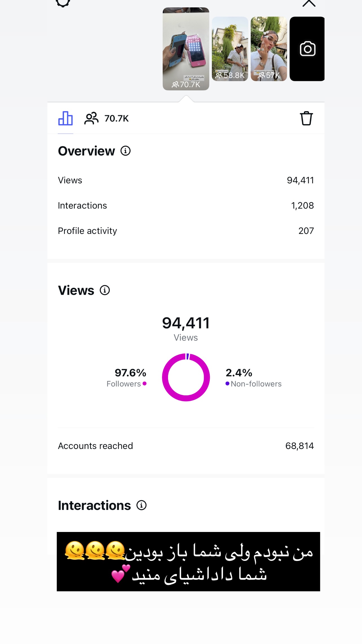Tap the Profile activity row showing 207
The image size is (362, 644).
186,231
